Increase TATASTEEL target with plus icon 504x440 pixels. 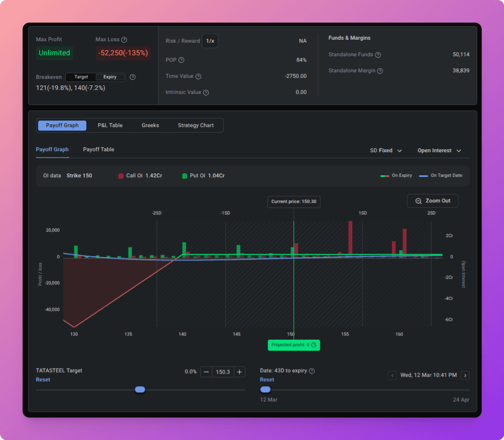coord(239,372)
